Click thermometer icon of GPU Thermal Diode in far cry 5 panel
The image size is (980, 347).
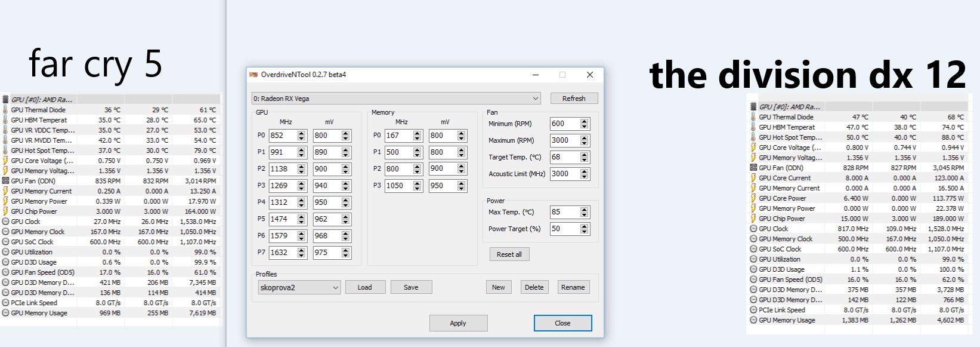click(x=5, y=110)
